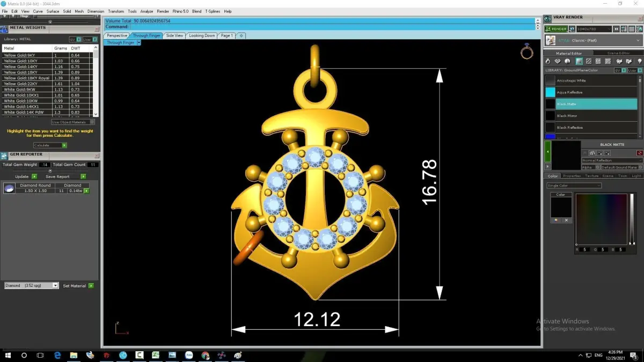Pick a color in the spectrum box

coord(601,219)
